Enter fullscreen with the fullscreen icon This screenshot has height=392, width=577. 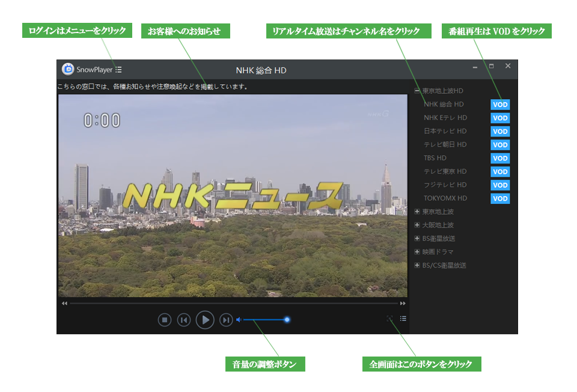pyautogui.click(x=389, y=319)
